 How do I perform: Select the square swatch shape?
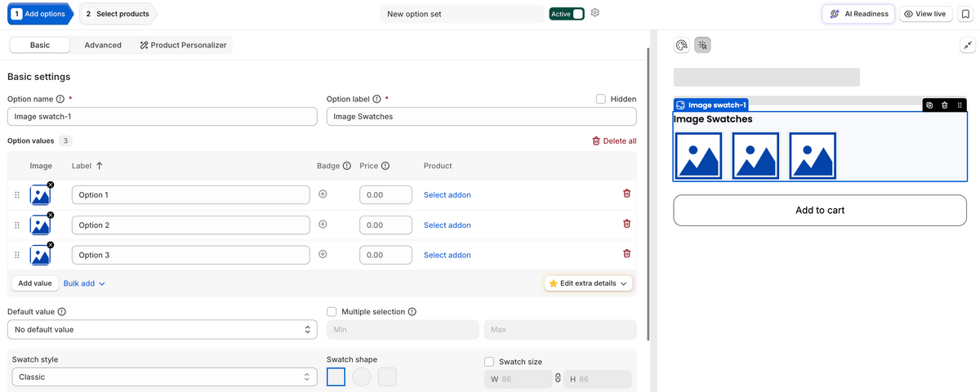336,376
